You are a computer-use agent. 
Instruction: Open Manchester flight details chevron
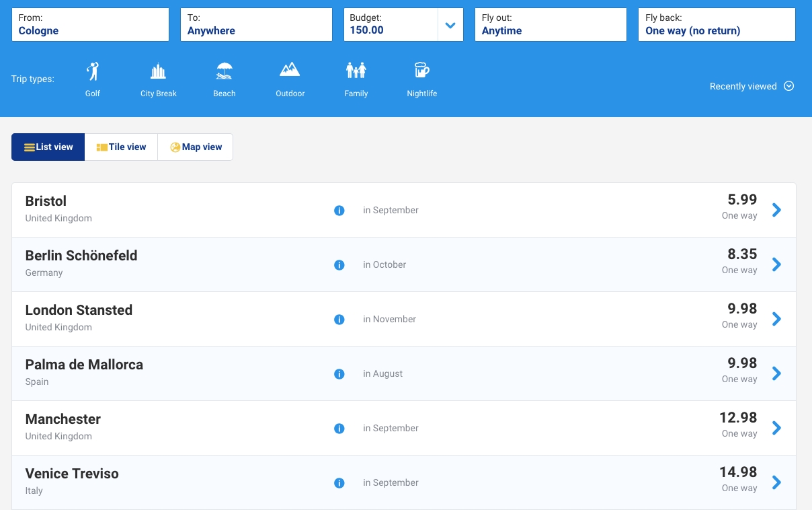(776, 428)
